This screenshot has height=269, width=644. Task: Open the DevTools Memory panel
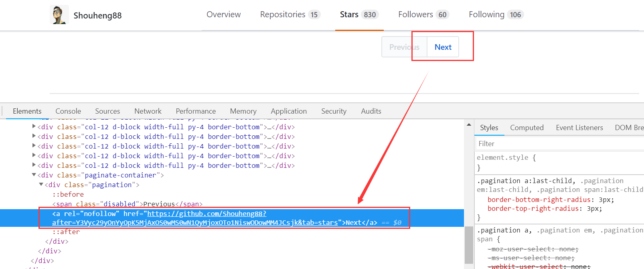(x=243, y=111)
